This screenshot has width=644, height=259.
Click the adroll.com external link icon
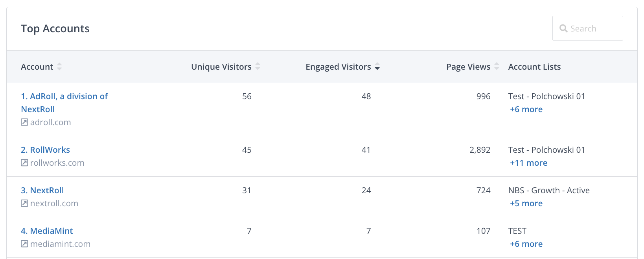[24, 122]
